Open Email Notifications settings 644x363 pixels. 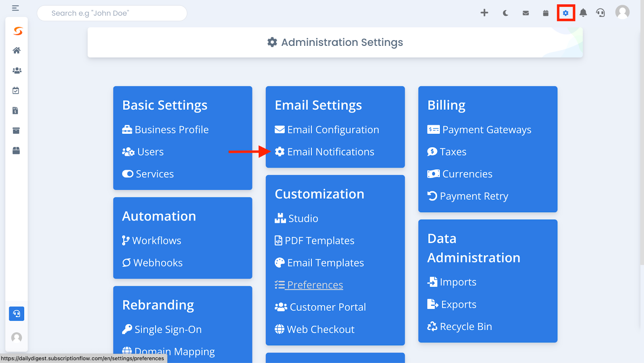324,152
